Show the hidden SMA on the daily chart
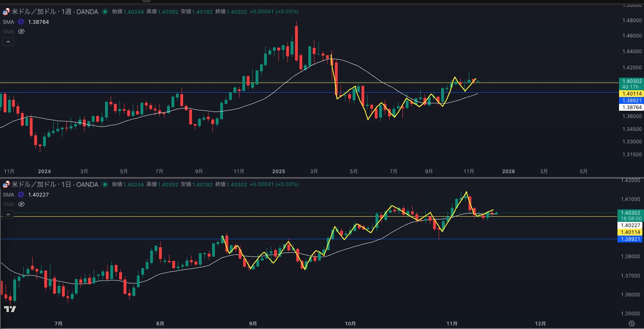Viewport: 644px width, 329px height. (21, 204)
